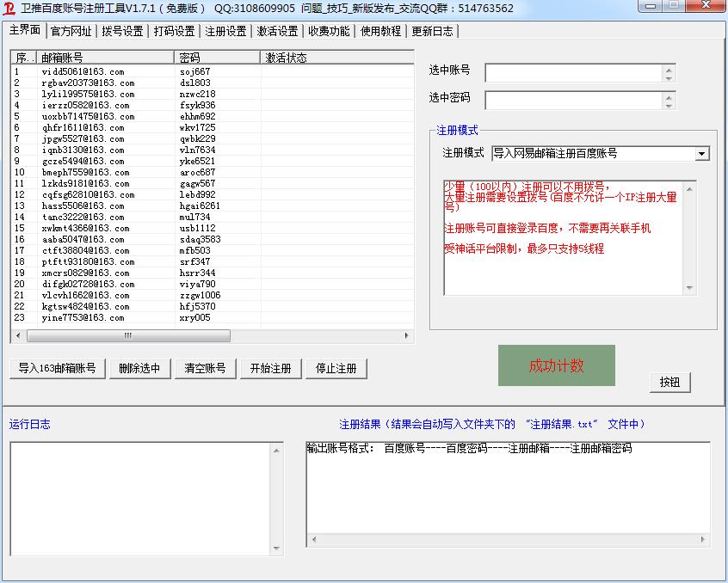Expand the 注册模式 dropdown
Viewport: 728px width, 583px height.
[x=702, y=154]
